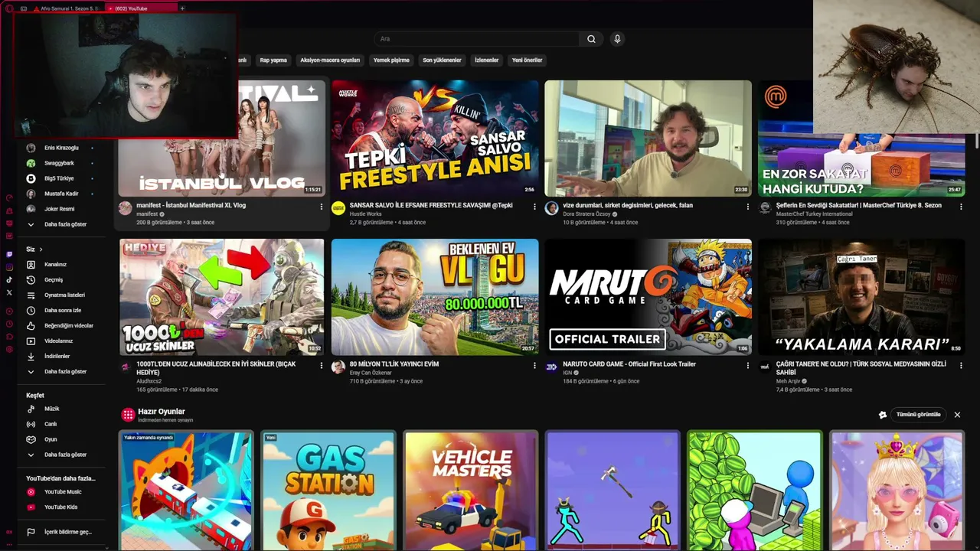Open the Gas Station game card

click(328, 491)
